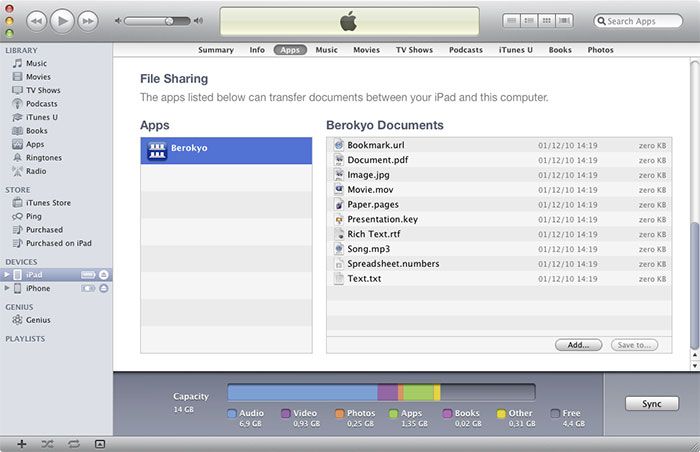Open the Movies library
The height and width of the screenshot is (452, 700).
[56, 77]
